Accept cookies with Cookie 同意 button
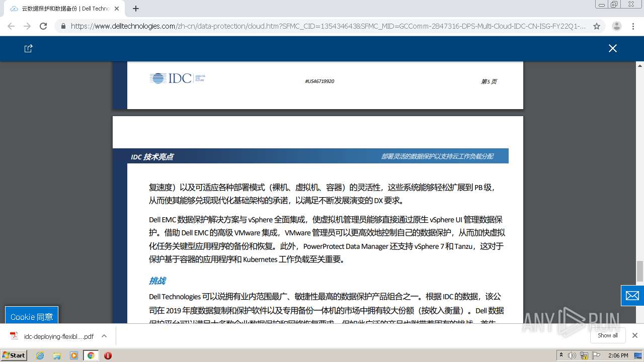644x362 pixels. 32,317
